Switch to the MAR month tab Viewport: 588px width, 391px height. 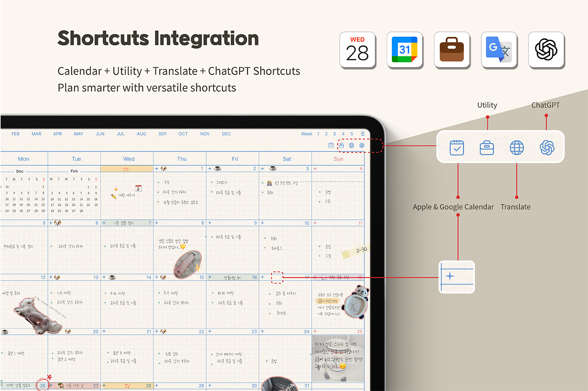(37, 134)
